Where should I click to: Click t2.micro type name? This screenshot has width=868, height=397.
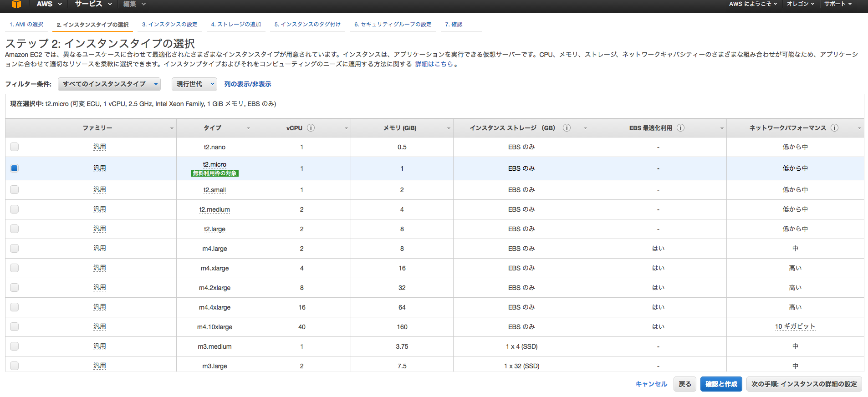(x=214, y=164)
